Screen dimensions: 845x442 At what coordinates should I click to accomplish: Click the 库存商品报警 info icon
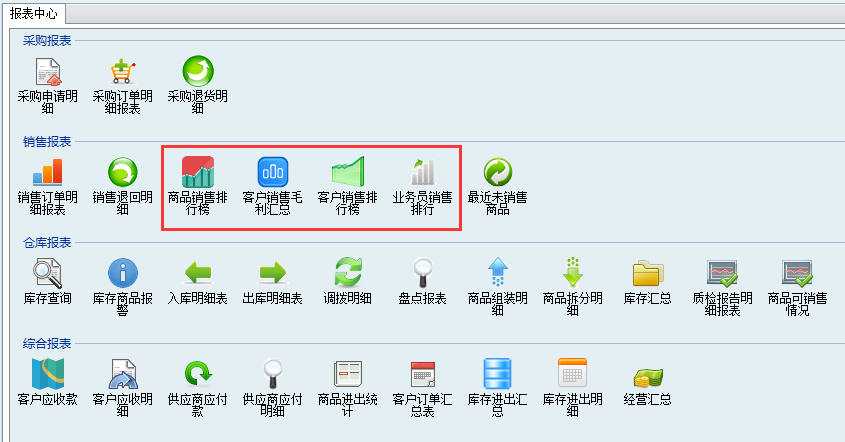click(x=123, y=272)
